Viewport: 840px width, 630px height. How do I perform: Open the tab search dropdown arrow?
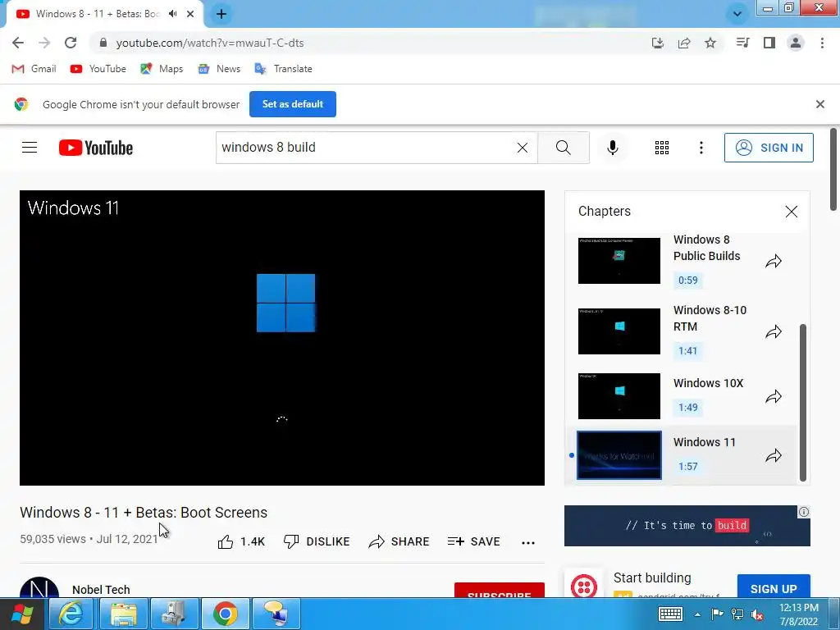tap(737, 14)
